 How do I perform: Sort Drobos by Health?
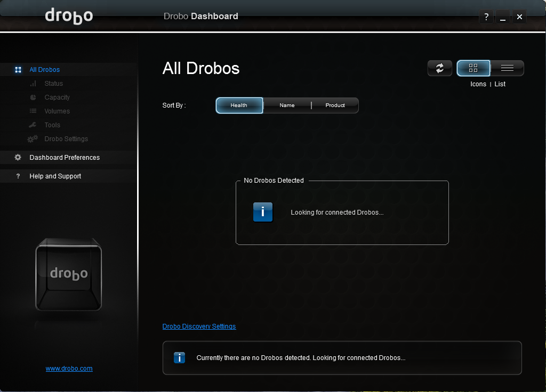(x=239, y=105)
